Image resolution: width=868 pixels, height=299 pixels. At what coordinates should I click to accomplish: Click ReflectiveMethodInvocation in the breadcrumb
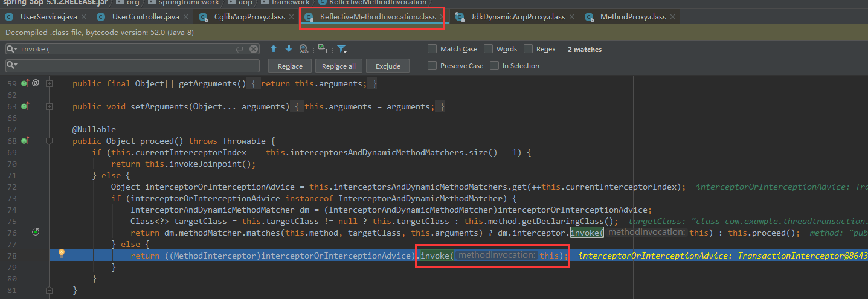(x=377, y=2)
